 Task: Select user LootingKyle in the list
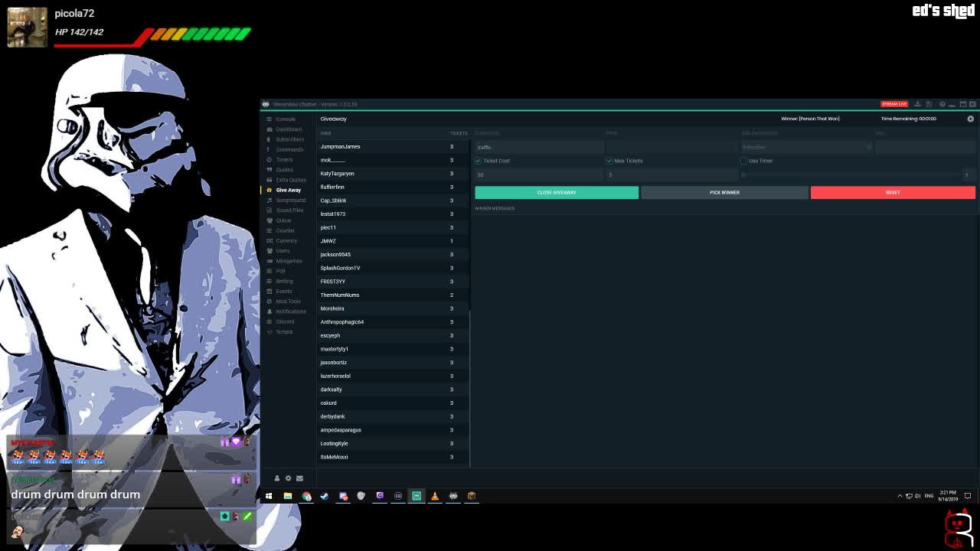click(393, 443)
